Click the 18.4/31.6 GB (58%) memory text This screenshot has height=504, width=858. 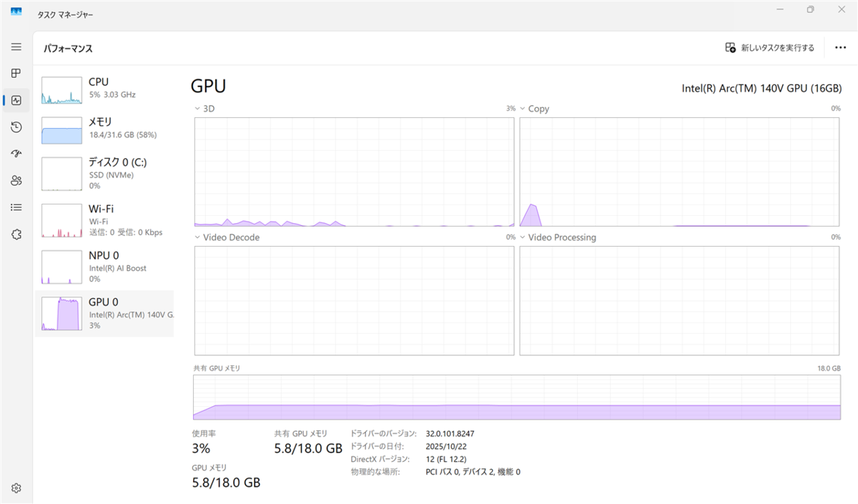[x=123, y=134]
